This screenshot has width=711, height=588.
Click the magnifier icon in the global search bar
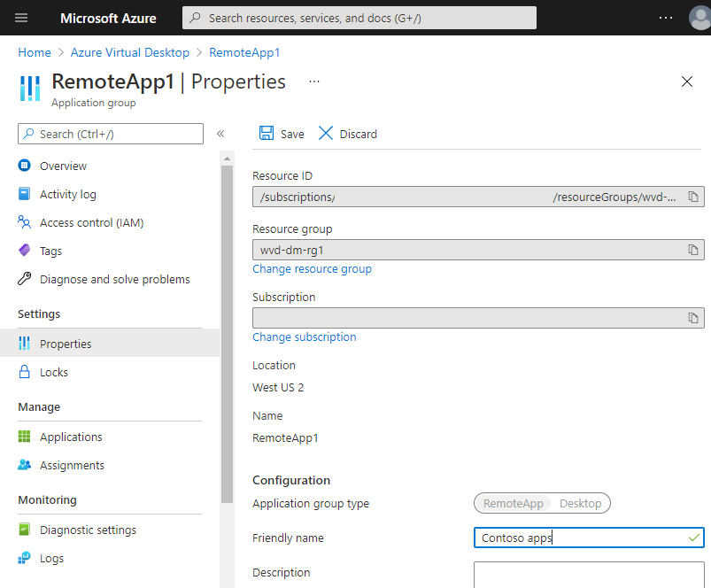(x=195, y=18)
